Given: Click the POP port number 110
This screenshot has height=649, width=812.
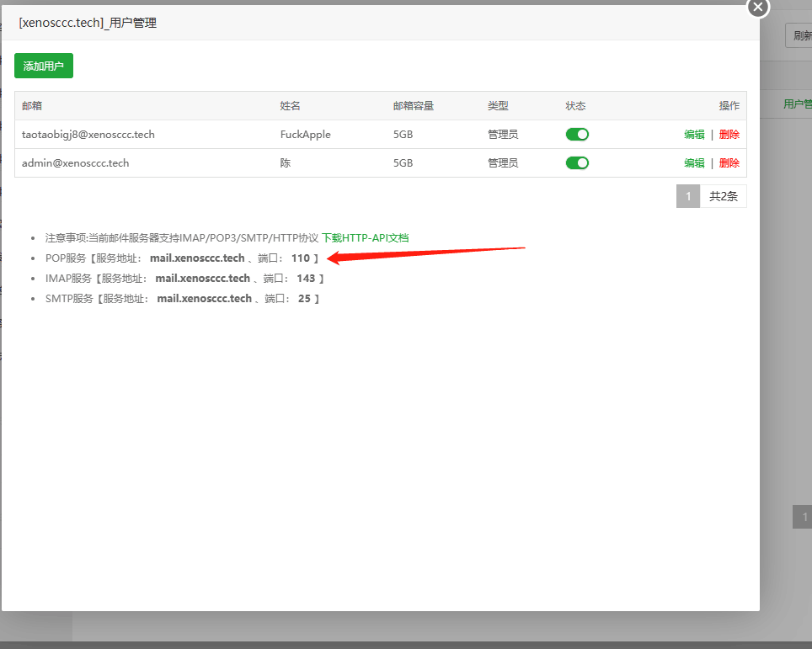Looking at the screenshot, I should coord(301,258).
